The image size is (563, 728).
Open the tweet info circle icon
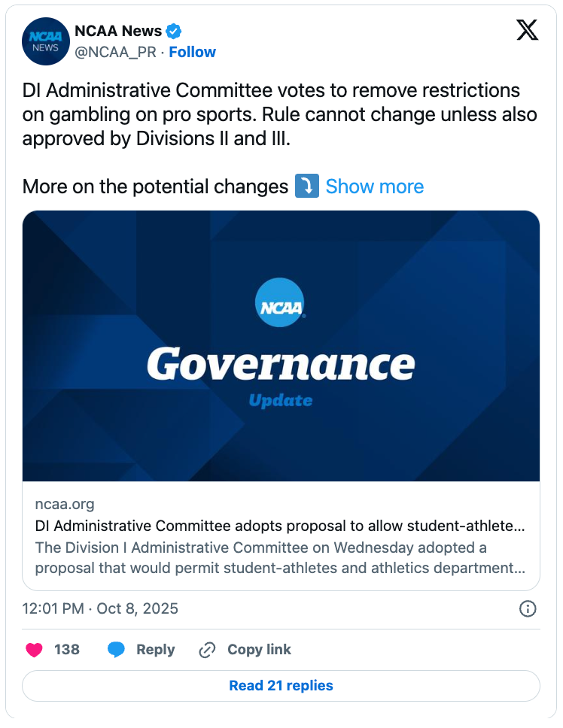528,608
